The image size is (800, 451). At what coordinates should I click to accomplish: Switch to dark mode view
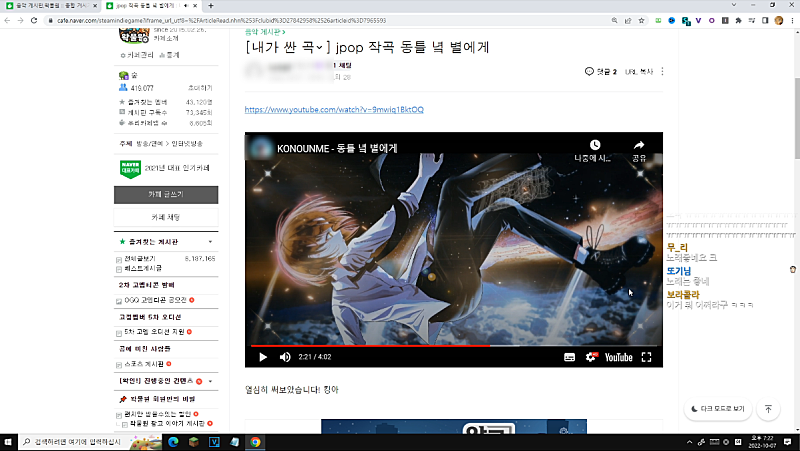pos(718,409)
